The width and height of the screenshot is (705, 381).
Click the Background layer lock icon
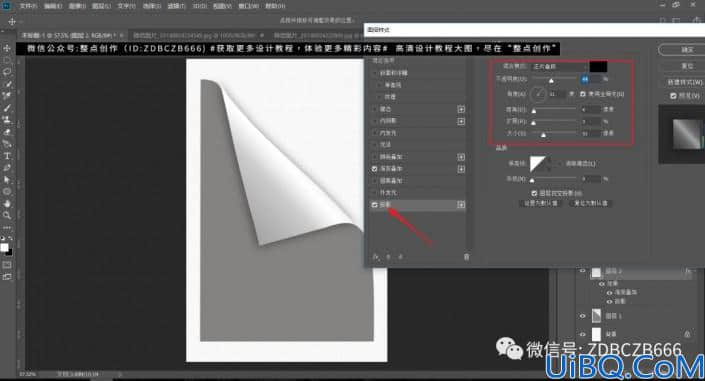pos(687,334)
